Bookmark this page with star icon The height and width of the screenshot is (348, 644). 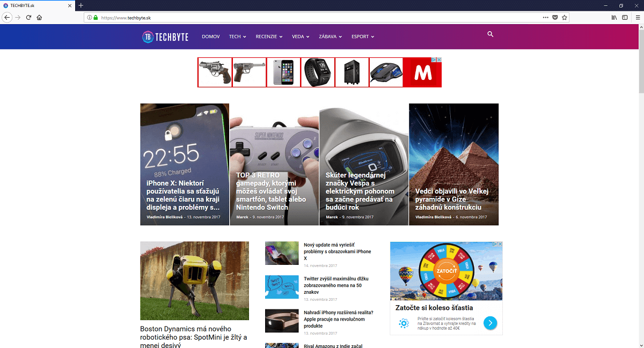(x=565, y=17)
